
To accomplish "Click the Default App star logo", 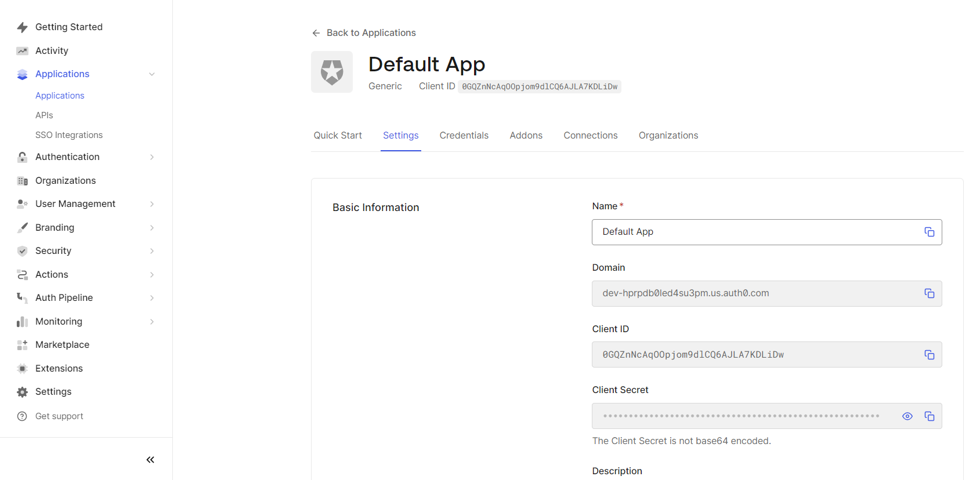I will 332,72.
